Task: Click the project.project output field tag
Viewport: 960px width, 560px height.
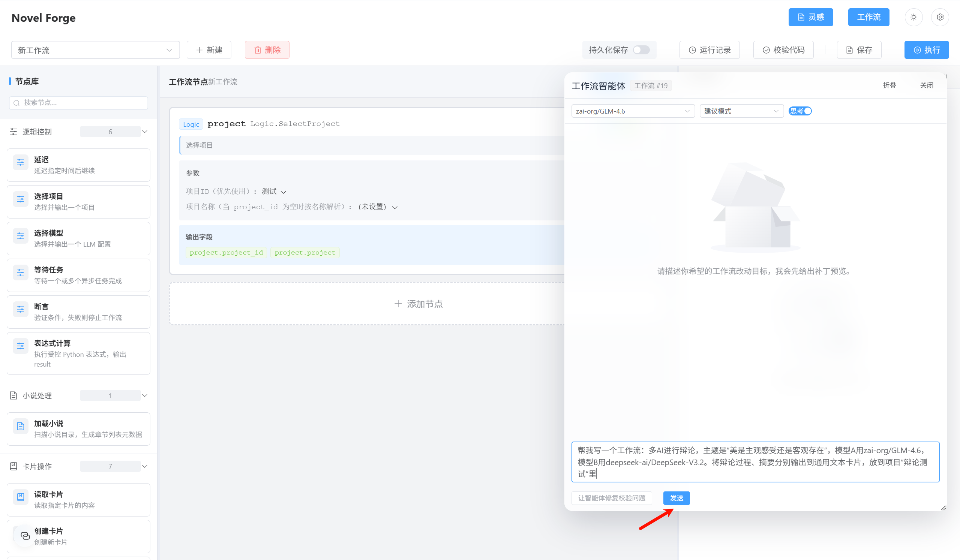Action: [x=305, y=253]
